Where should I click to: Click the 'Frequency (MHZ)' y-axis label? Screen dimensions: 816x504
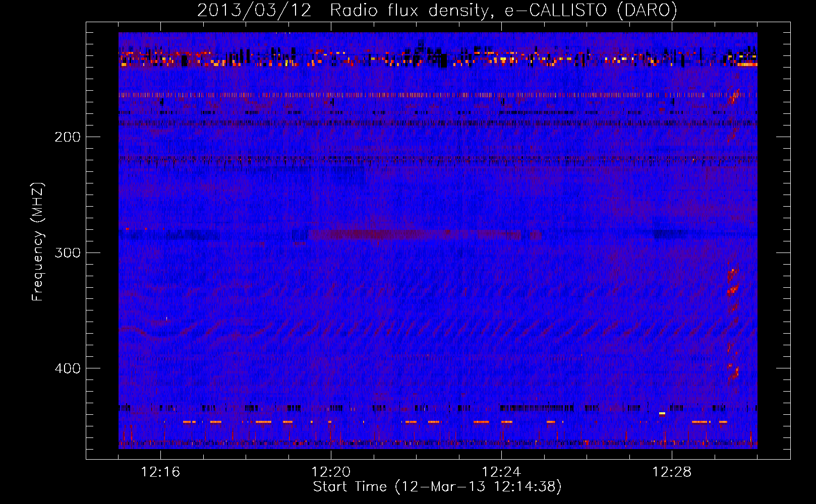coord(38,242)
